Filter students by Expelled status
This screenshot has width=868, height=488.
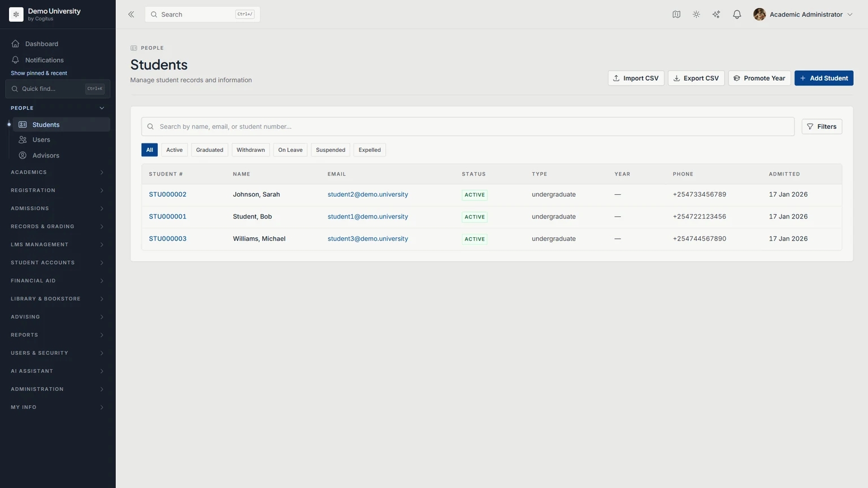coord(370,150)
